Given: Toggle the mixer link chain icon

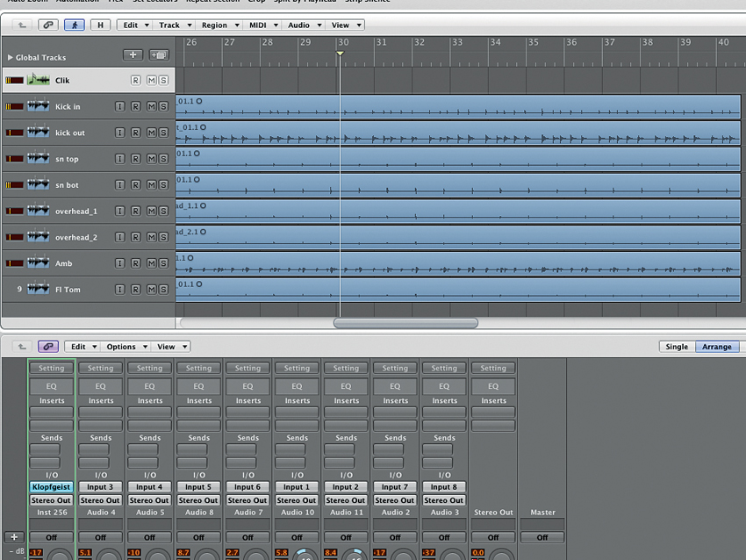Looking at the screenshot, I should click(x=48, y=347).
